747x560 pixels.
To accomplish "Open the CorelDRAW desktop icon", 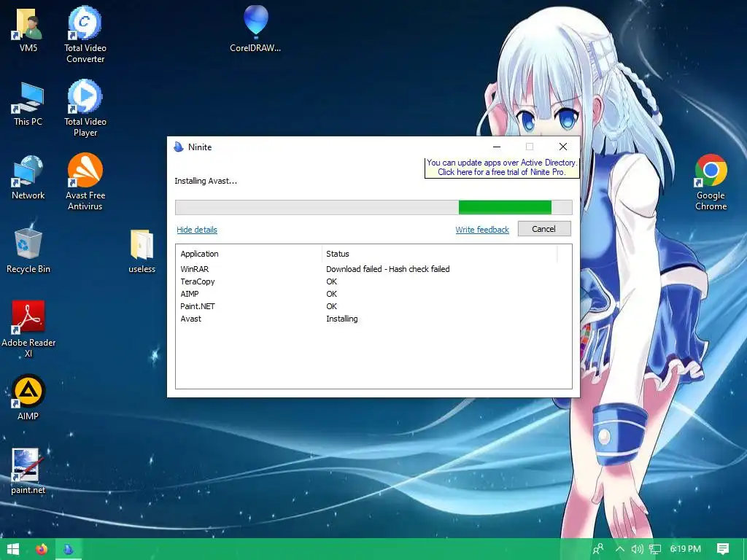I will pyautogui.click(x=255, y=28).
